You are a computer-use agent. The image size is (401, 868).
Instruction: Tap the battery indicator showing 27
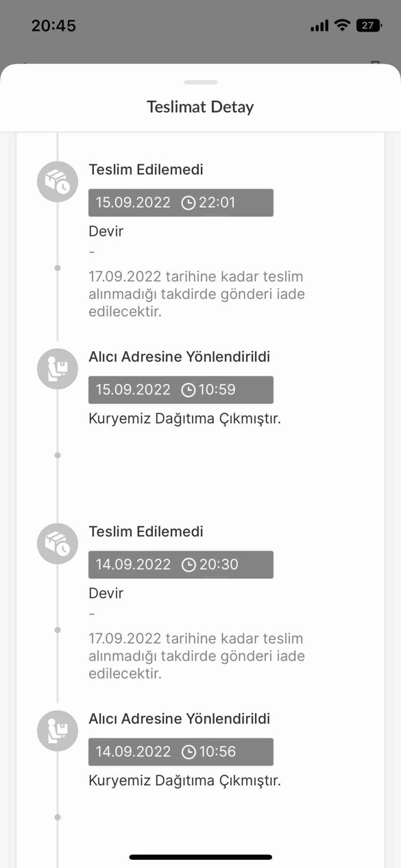tap(369, 25)
